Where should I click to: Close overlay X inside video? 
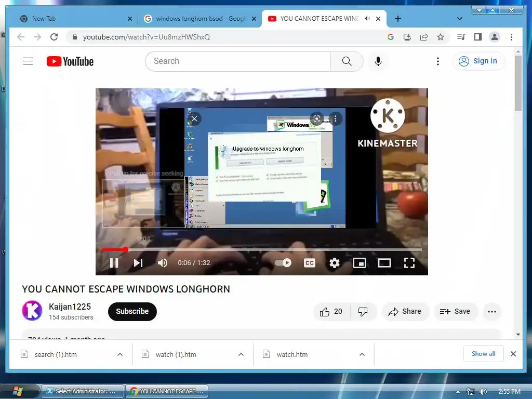tap(194, 119)
